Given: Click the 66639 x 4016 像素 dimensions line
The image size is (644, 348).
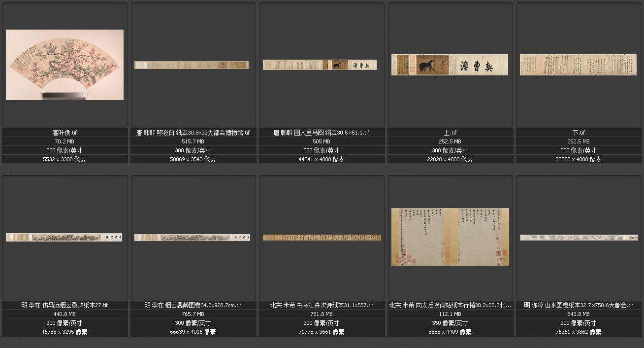Looking at the screenshot, I should tap(193, 332).
